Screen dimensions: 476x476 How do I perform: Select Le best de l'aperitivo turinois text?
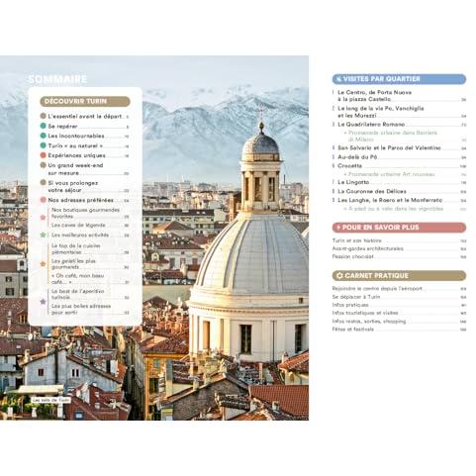78,294
